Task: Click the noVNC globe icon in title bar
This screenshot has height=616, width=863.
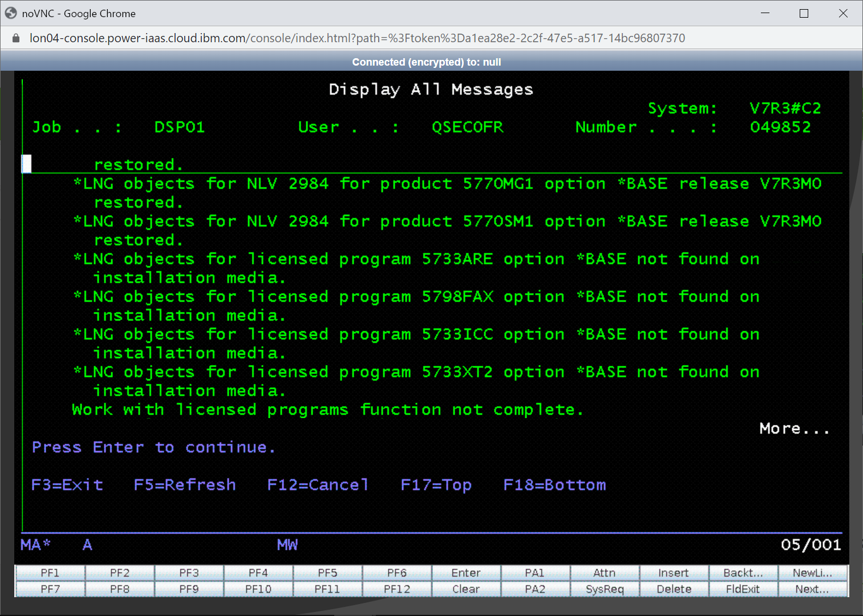Action: [11, 13]
